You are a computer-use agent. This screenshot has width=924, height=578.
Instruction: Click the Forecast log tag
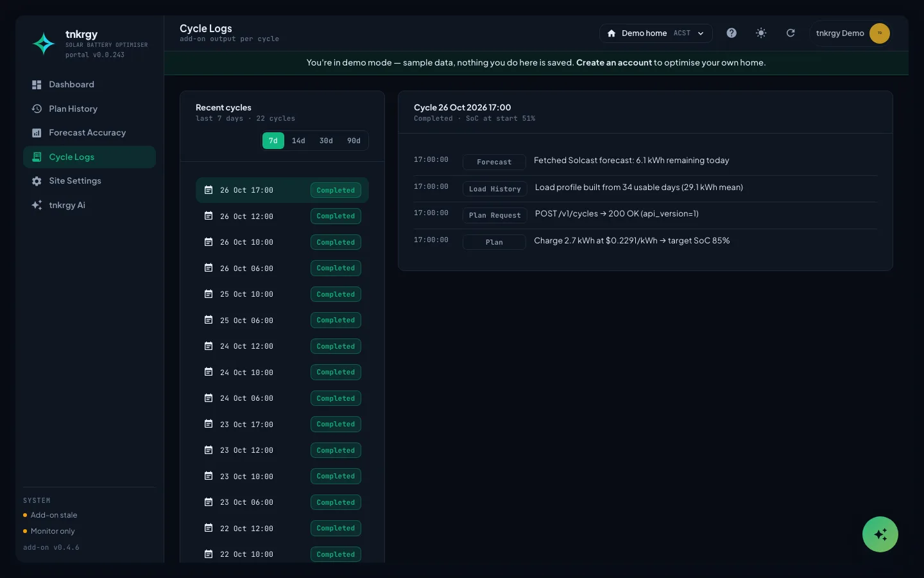point(494,162)
